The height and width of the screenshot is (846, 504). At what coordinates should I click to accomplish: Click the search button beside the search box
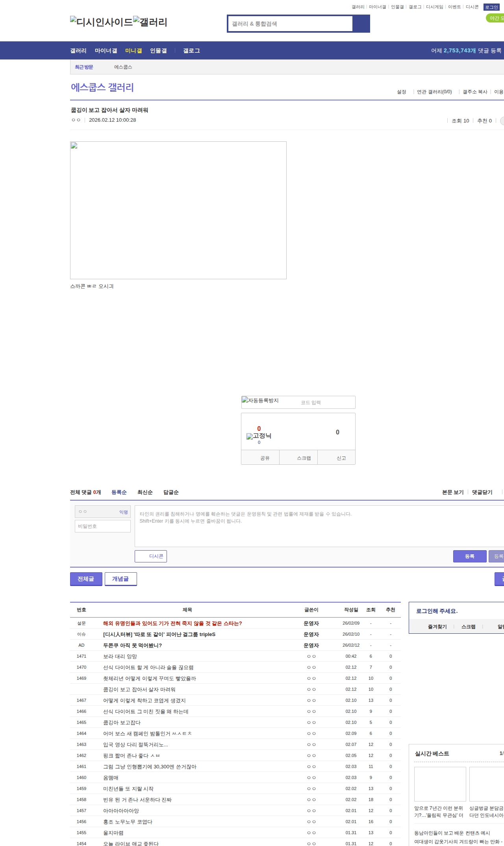click(x=361, y=24)
